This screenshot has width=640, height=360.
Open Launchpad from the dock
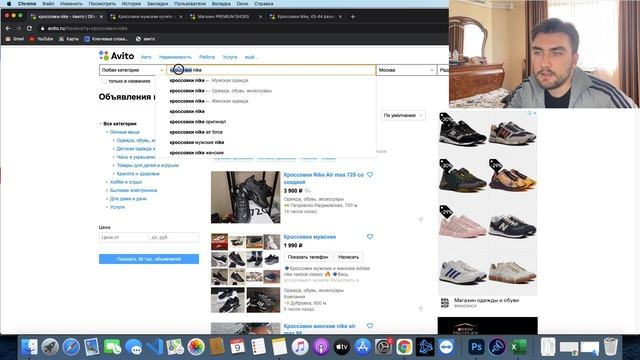click(50, 347)
